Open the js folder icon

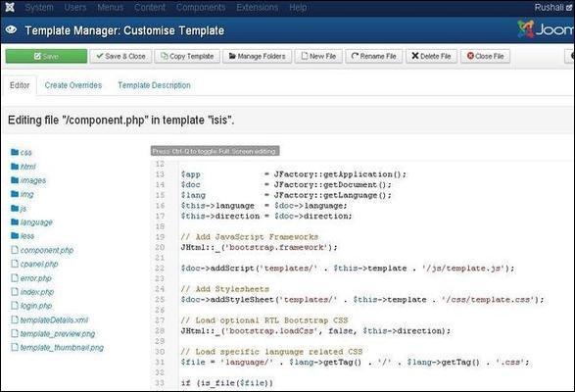click(15, 208)
